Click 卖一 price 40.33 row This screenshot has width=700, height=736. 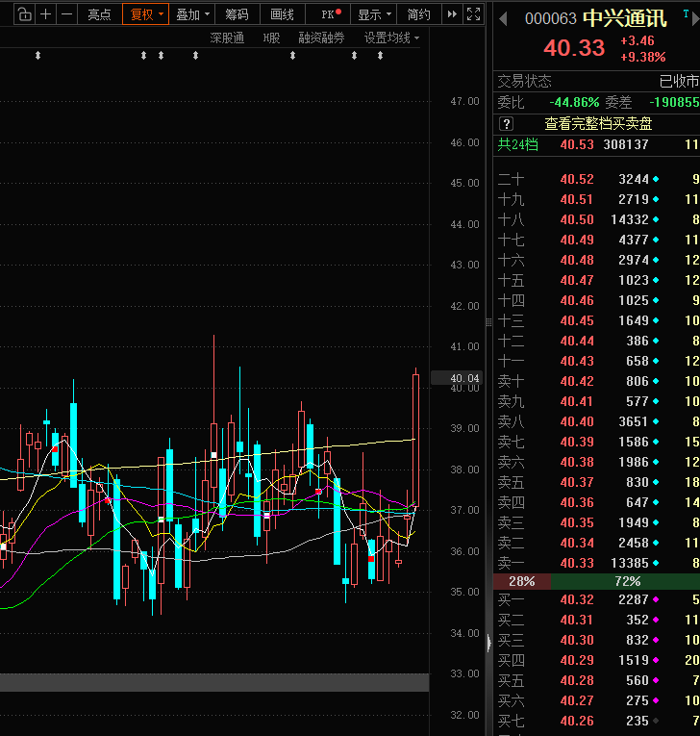tap(596, 563)
